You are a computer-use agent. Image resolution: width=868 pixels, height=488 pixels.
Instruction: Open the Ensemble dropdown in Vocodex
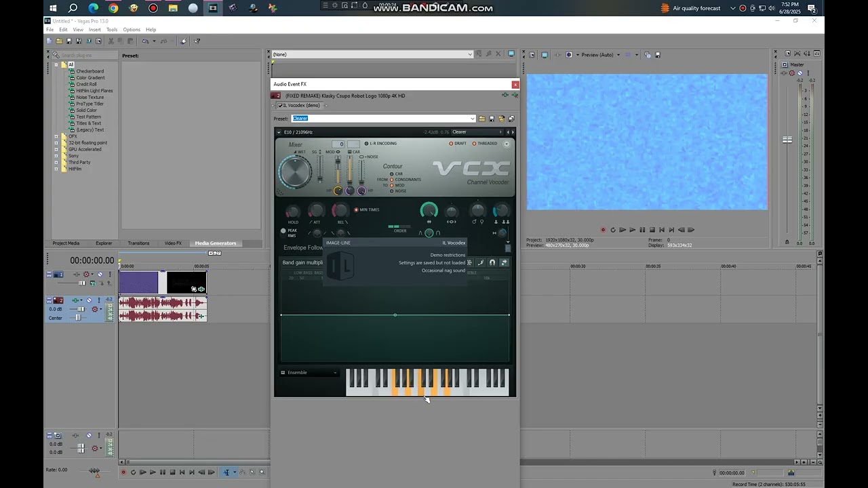309,373
